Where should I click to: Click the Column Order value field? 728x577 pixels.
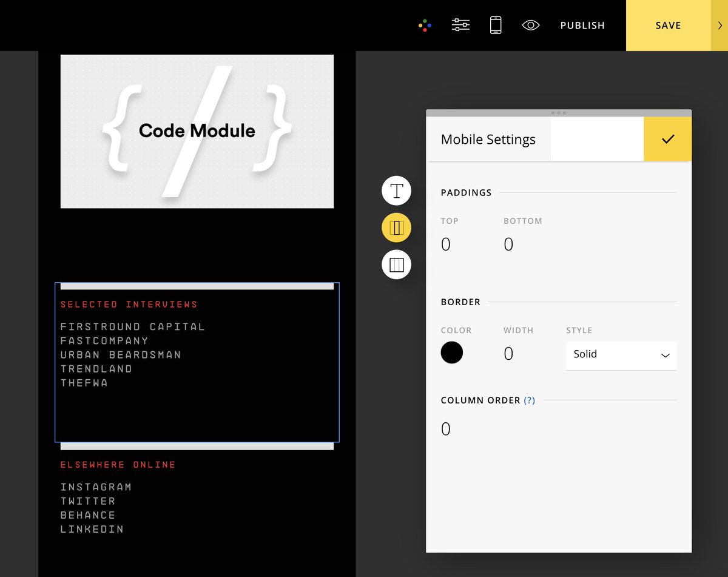click(447, 430)
